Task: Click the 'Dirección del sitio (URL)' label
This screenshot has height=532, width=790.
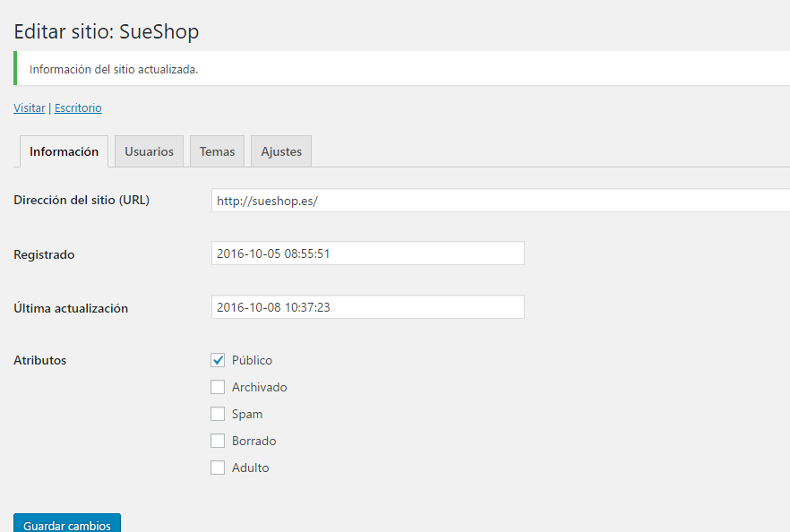Action: 82,200
